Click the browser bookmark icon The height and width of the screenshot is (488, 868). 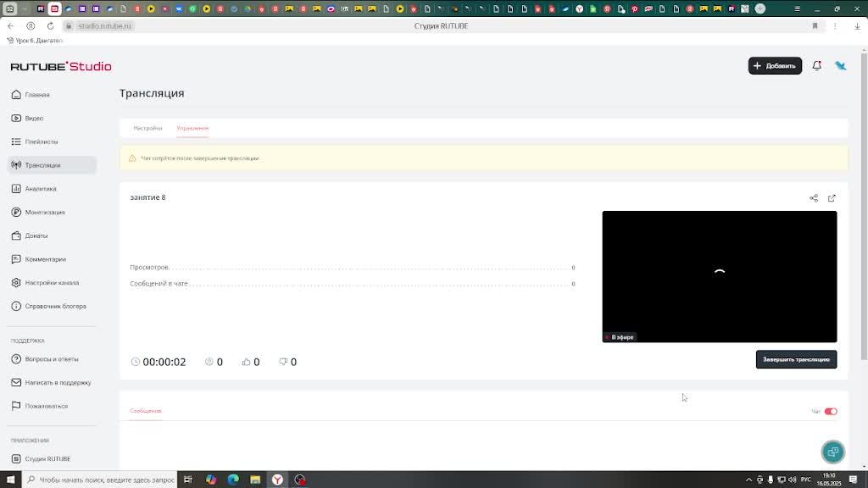click(815, 26)
